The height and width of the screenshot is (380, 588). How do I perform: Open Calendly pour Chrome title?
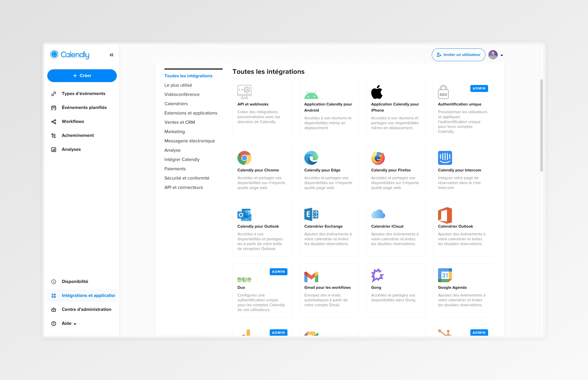[258, 170]
